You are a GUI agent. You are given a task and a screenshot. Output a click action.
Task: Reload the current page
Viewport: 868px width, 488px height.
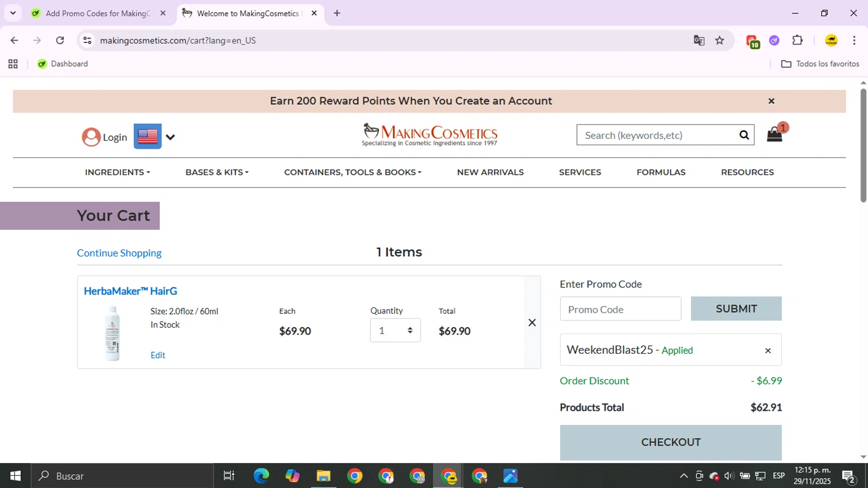60,41
